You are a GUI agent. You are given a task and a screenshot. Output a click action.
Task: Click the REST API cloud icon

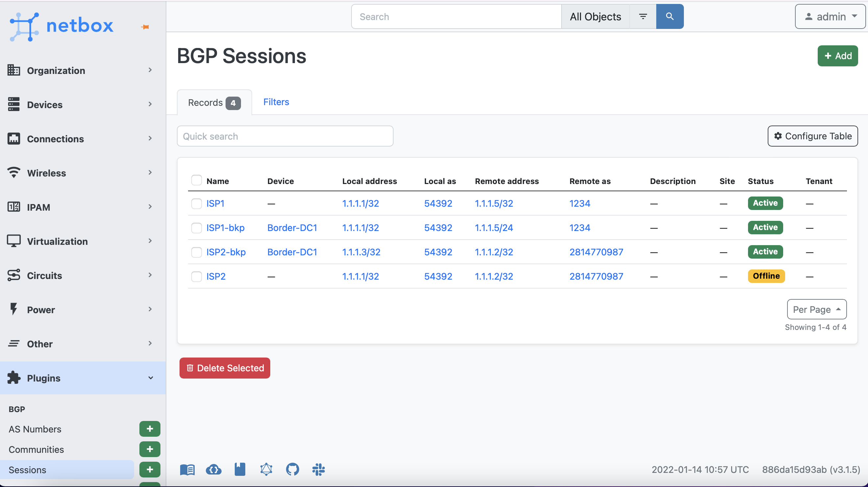click(x=213, y=469)
